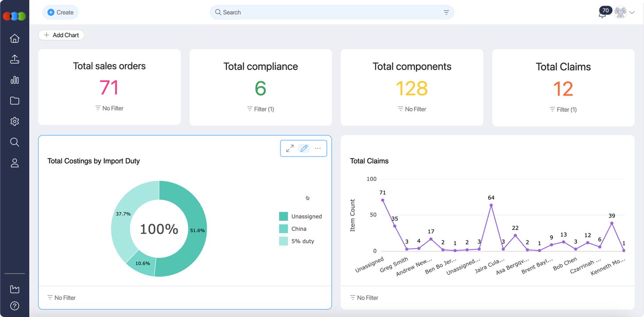This screenshot has height=317, width=644.
Task: Open the user profile sidebar icon
Action: click(15, 163)
